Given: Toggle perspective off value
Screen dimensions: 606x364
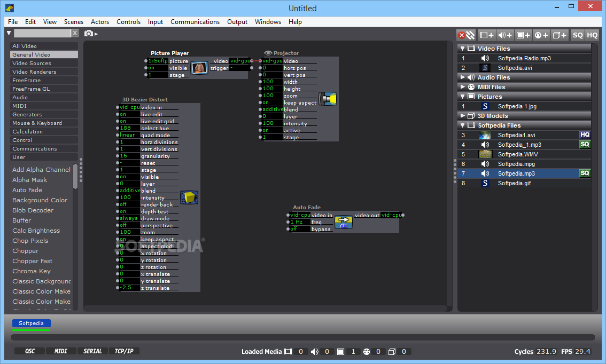Looking at the screenshot, I should point(129,225).
